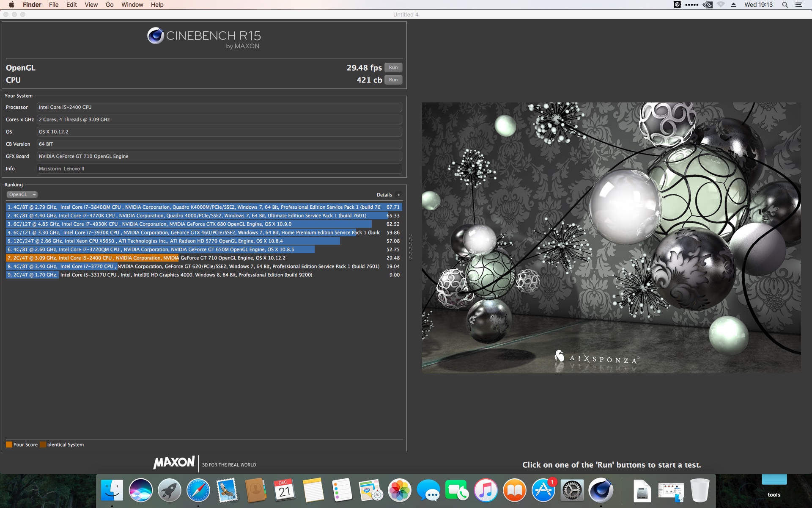The width and height of the screenshot is (812, 508).
Task: Open the Window menu
Action: click(132, 5)
